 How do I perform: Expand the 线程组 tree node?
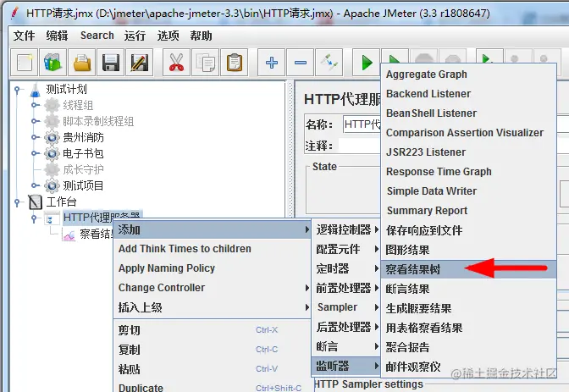[35, 105]
